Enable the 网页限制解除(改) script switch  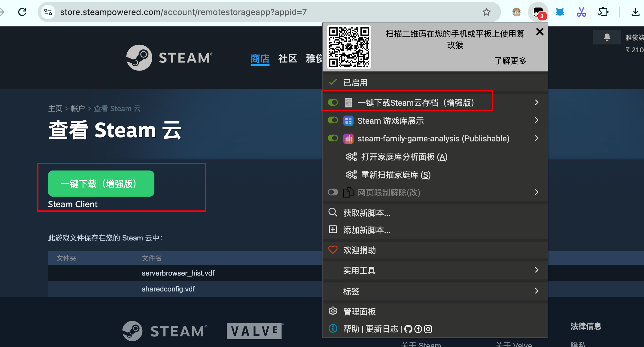coord(333,192)
